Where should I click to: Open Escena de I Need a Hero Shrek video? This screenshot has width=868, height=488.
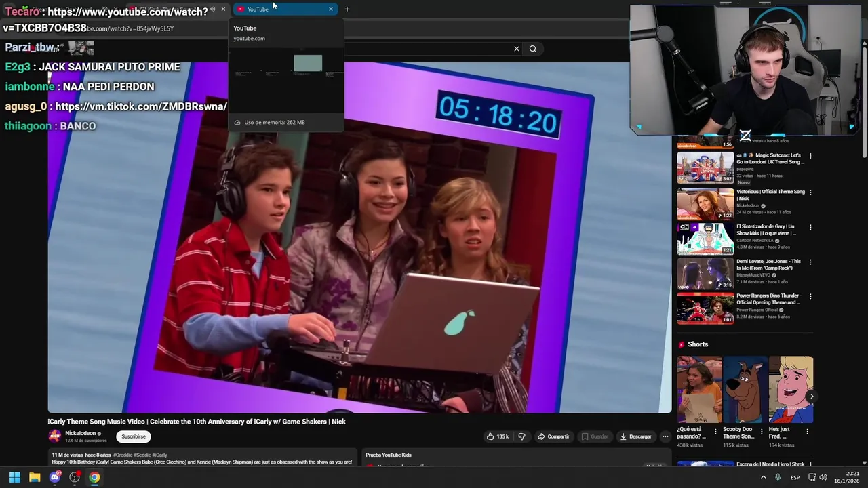705,464
